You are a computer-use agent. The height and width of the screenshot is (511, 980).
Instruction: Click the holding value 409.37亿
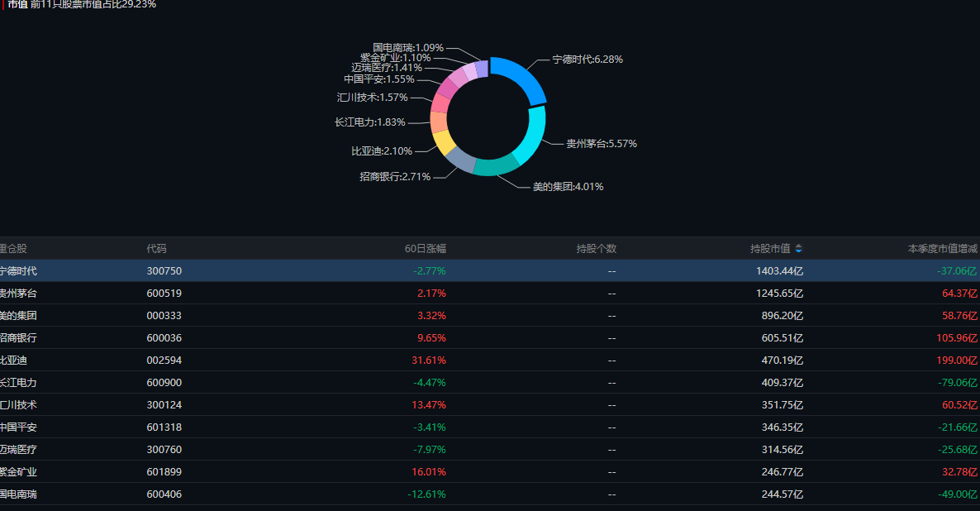pos(782,383)
